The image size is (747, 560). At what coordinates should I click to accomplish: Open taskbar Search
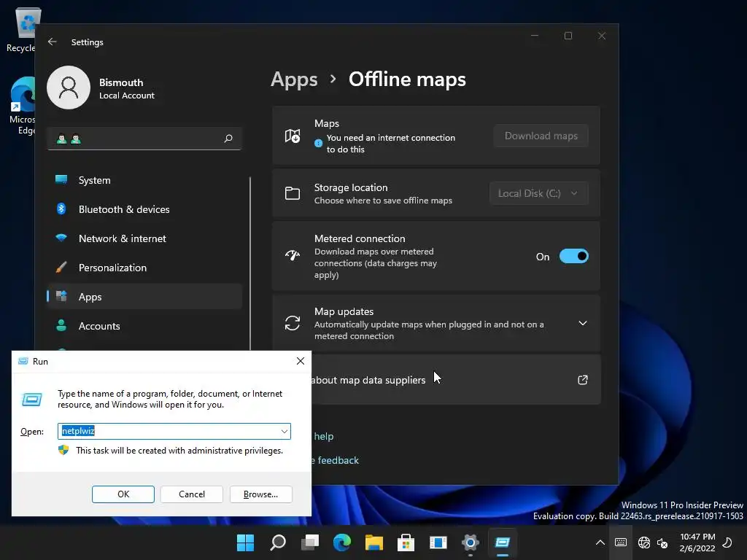278,542
